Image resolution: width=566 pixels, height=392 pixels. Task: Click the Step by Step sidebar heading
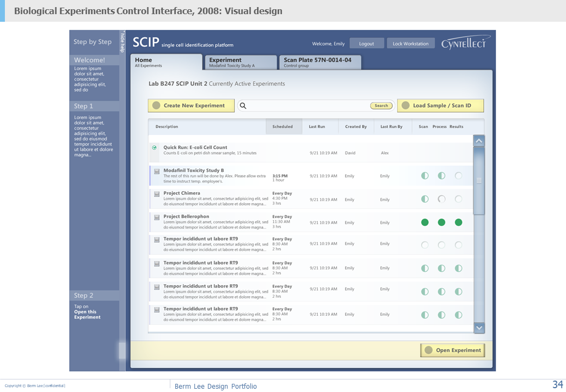pyautogui.click(x=93, y=42)
